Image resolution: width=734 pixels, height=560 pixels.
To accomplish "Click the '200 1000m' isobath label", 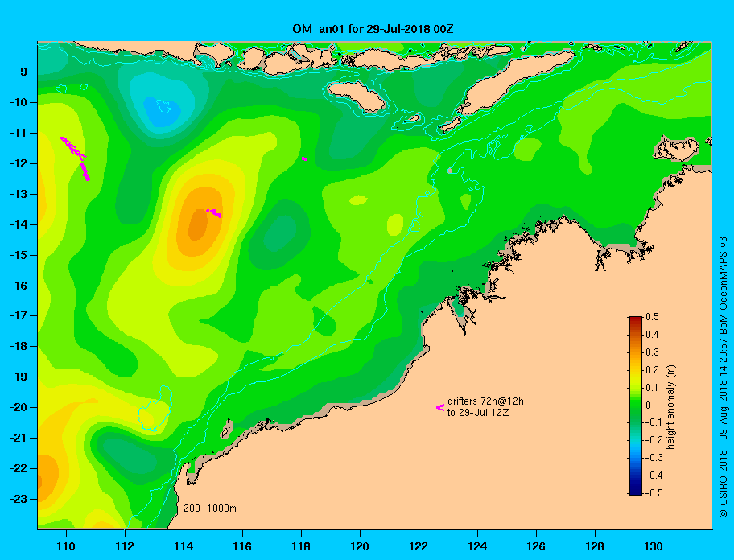I will pyautogui.click(x=210, y=508).
